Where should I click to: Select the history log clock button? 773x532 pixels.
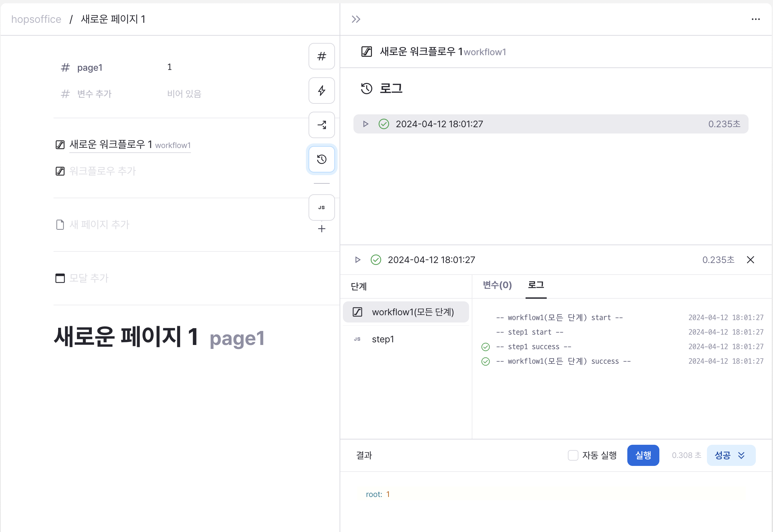pos(321,159)
